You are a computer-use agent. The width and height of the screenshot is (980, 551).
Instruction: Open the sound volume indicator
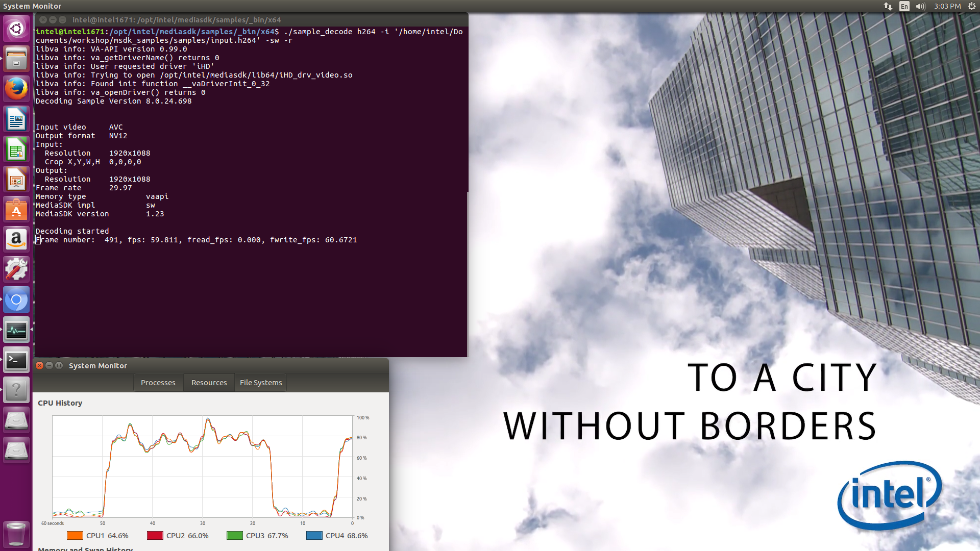pyautogui.click(x=921, y=6)
